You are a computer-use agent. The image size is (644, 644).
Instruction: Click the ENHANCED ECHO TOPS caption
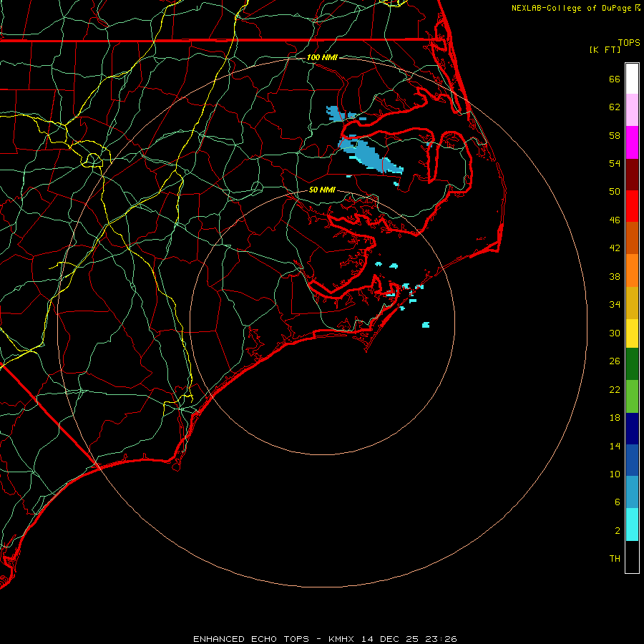click(x=251, y=639)
